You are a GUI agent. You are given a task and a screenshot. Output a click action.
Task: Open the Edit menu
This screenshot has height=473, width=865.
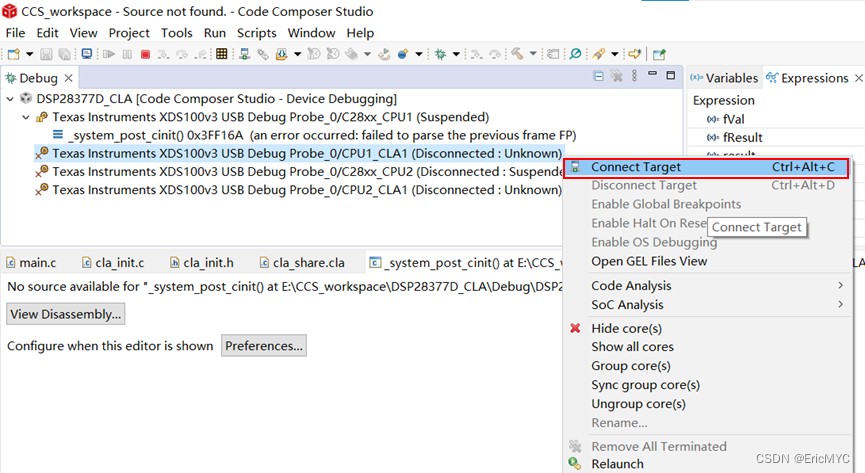tap(47, 33)
